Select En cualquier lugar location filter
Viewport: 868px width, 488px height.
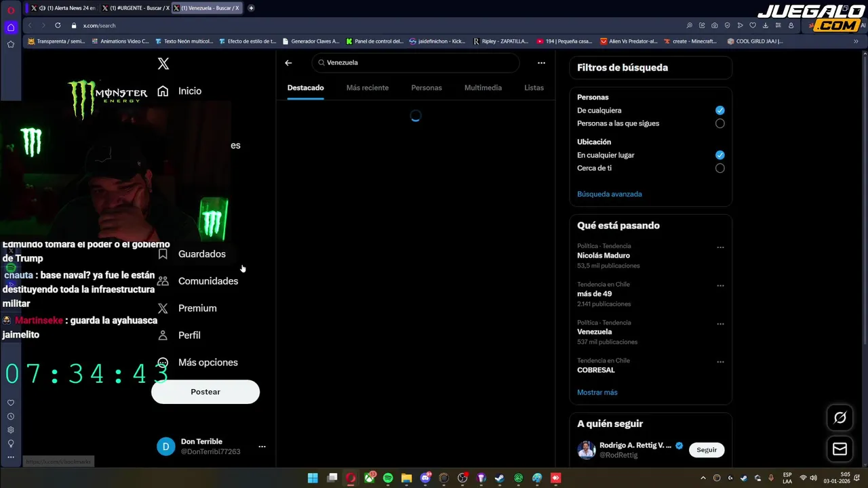pos(719,155)
